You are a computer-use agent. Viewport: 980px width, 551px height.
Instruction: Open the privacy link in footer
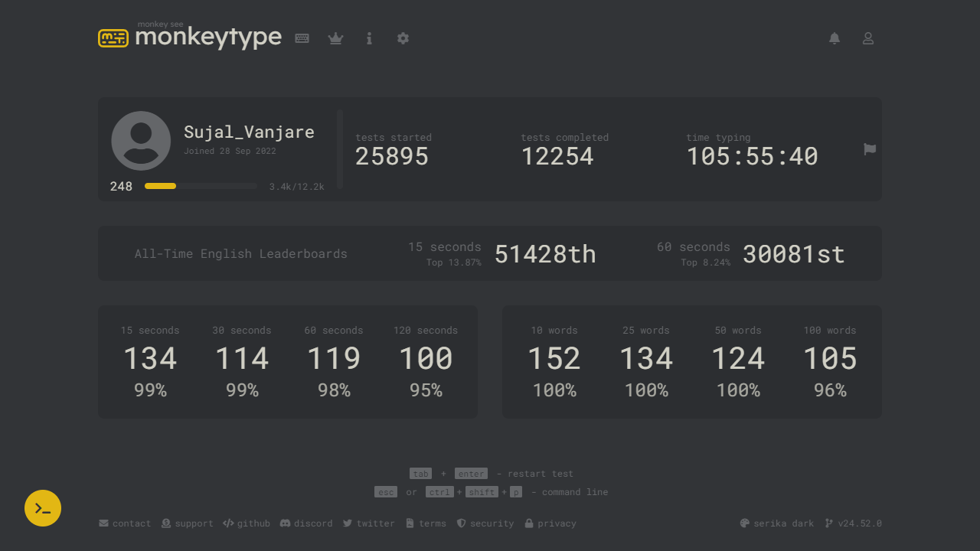pos(550,523)
